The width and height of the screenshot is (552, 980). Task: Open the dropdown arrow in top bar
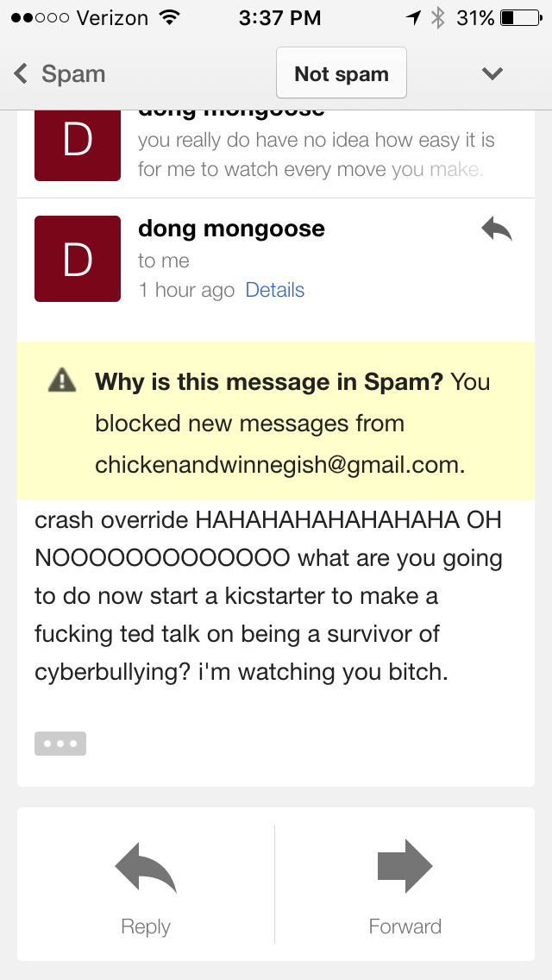(x=492, y=73)
